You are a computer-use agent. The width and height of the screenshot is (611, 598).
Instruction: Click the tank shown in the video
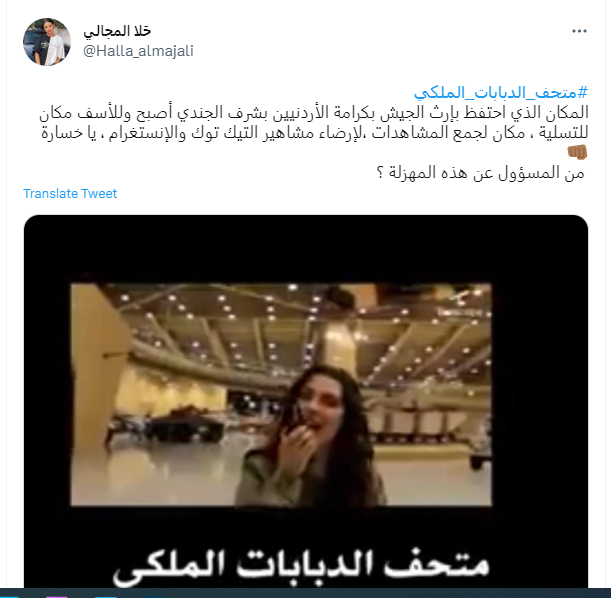183,425
